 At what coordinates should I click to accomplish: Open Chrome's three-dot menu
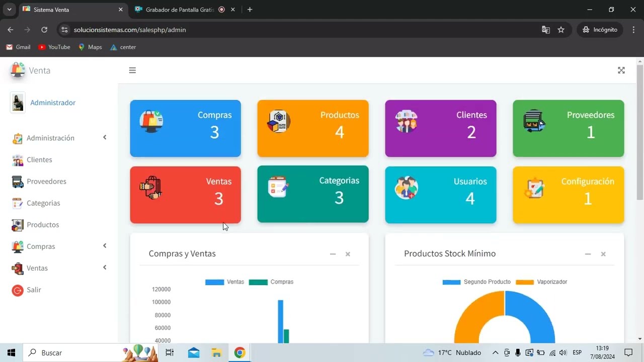click(633, 30)
